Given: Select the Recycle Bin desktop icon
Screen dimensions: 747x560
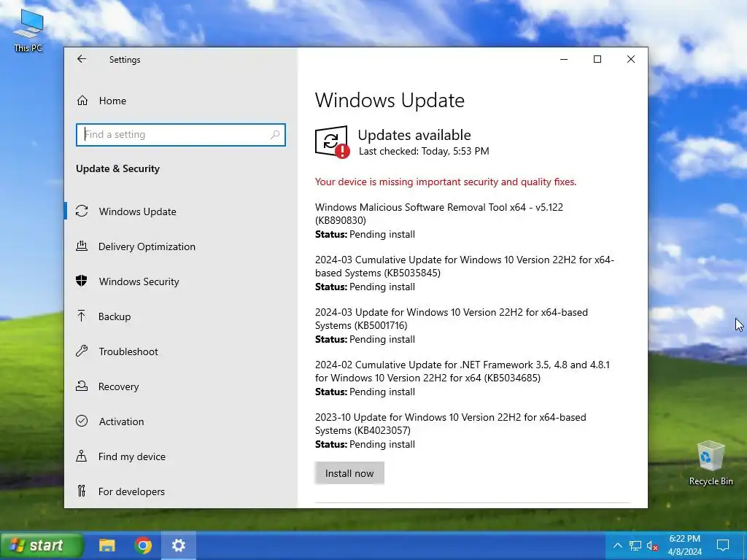Looking at the screenshot, I should [711, 463].
